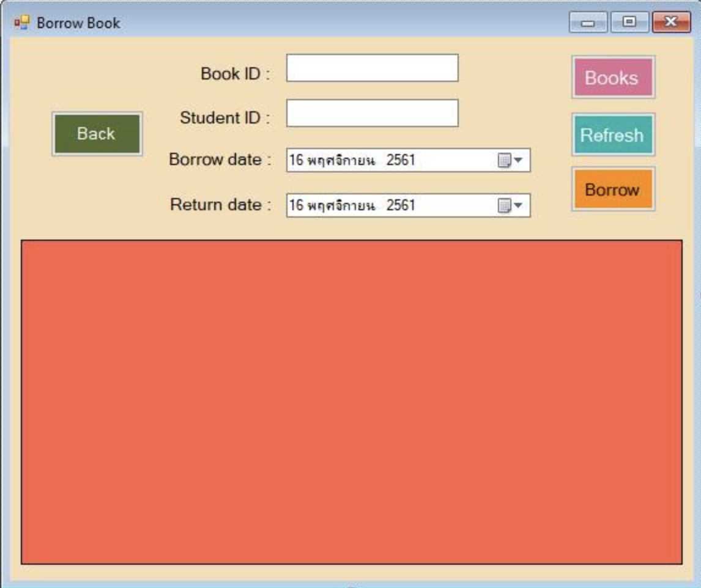Open the Return date calendar dropdown

tap(510, 206)
